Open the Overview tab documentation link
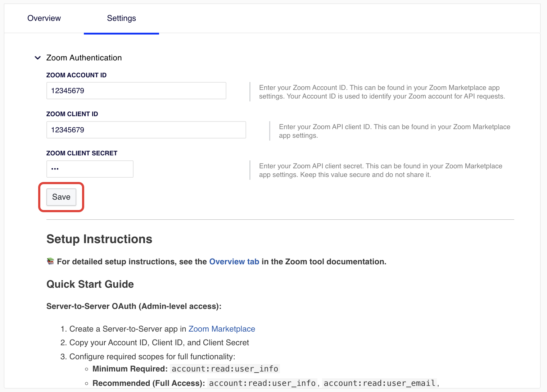Viewport: 547px width, 392px height. pyautogui.click(x=234, y=261)
